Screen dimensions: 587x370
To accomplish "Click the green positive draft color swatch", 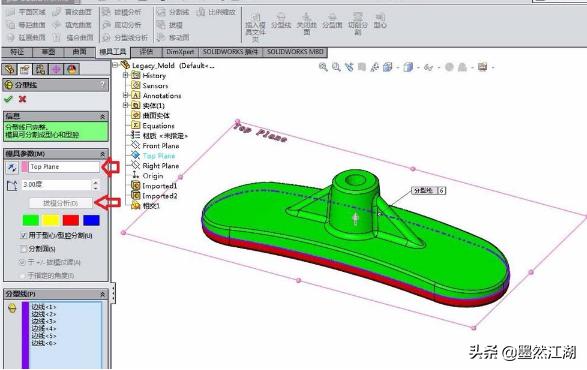I will coord(31,220).
